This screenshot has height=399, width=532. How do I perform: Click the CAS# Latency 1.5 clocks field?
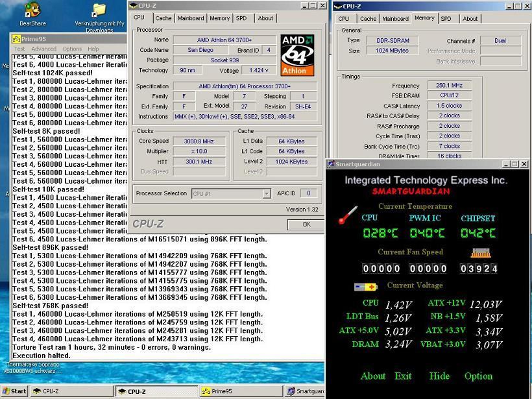click(449, 106)
